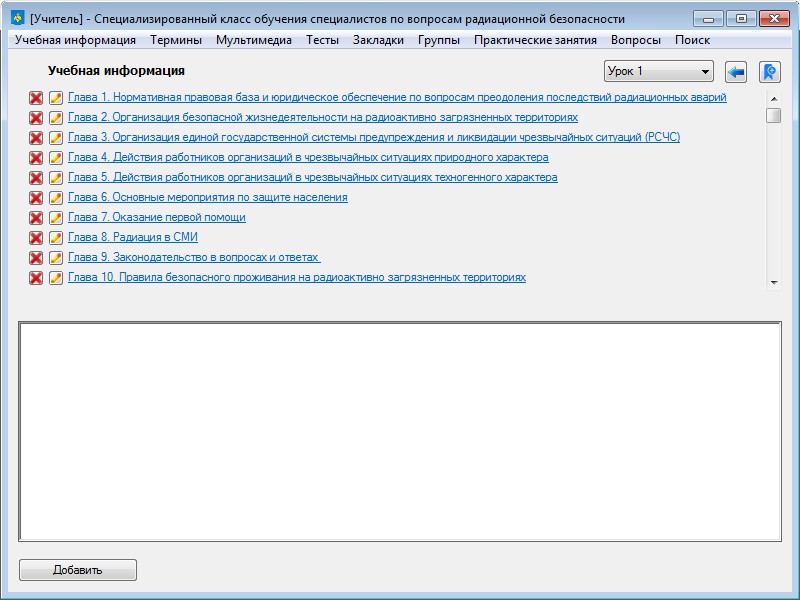The width and height of the screenshot is (800, 600).
Task: Edit Глава 3 using the pencil icon
Action: 56,138
